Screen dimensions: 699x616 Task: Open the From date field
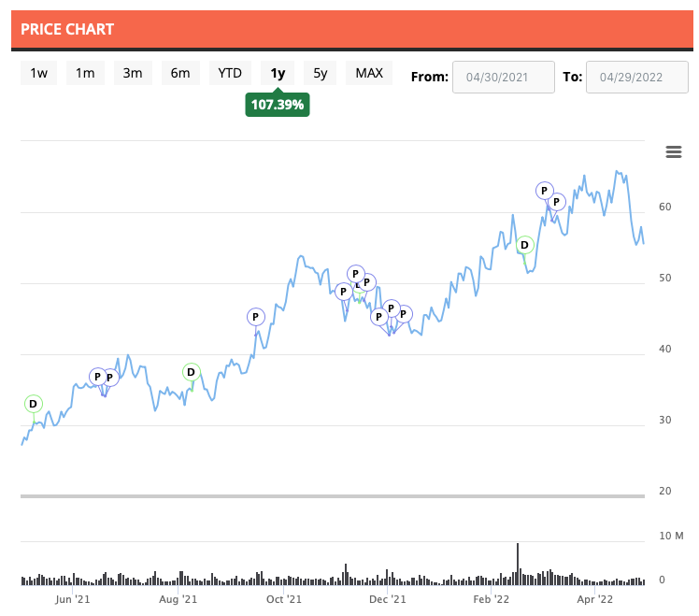coord(504,78)
